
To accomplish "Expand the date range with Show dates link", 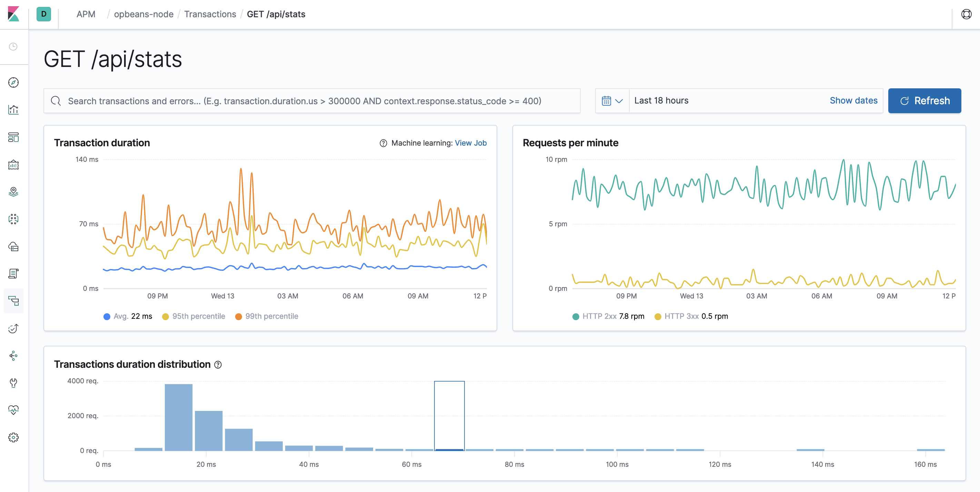I will (x=854, y=100).
